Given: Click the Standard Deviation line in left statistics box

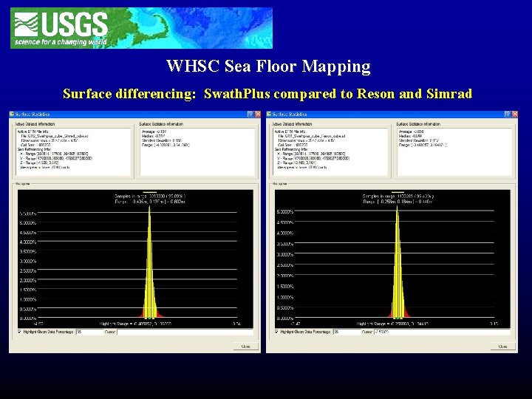Looking at the screenshot, I should point(162,140).
